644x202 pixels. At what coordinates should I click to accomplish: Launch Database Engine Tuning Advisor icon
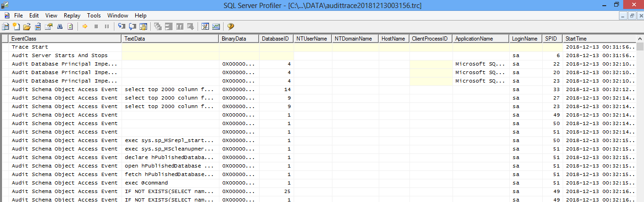tap(205, 26)
